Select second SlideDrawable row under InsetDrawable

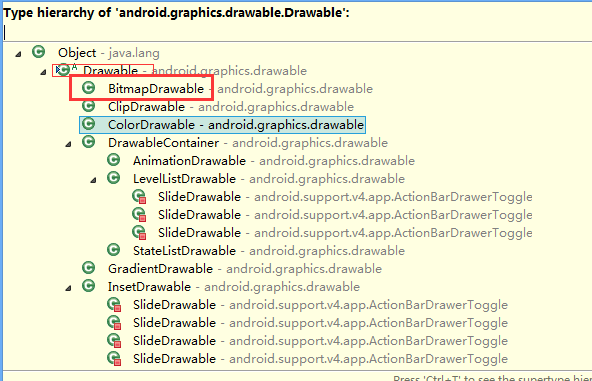pyautogui.click(x=307, y=323)
